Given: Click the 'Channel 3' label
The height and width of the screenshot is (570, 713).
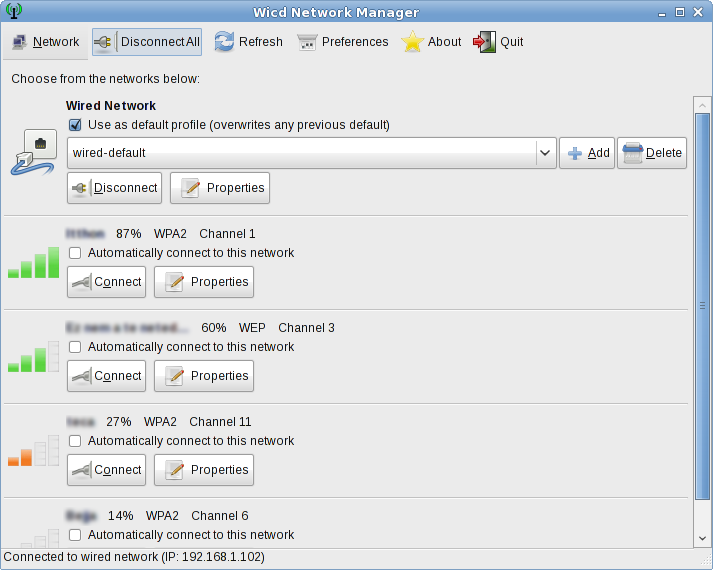Looking at the screenshot, I should (x=306, y=328).
